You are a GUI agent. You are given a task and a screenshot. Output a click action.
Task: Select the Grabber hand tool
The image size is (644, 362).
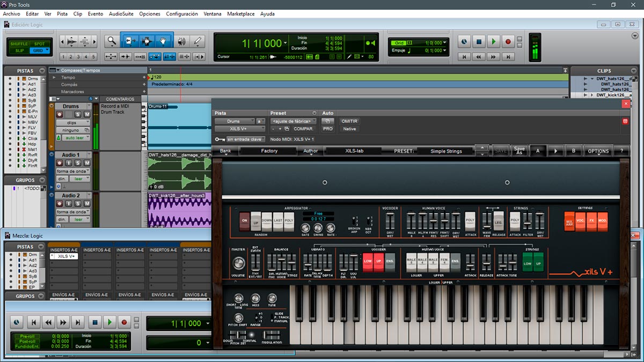click(164, 41)
